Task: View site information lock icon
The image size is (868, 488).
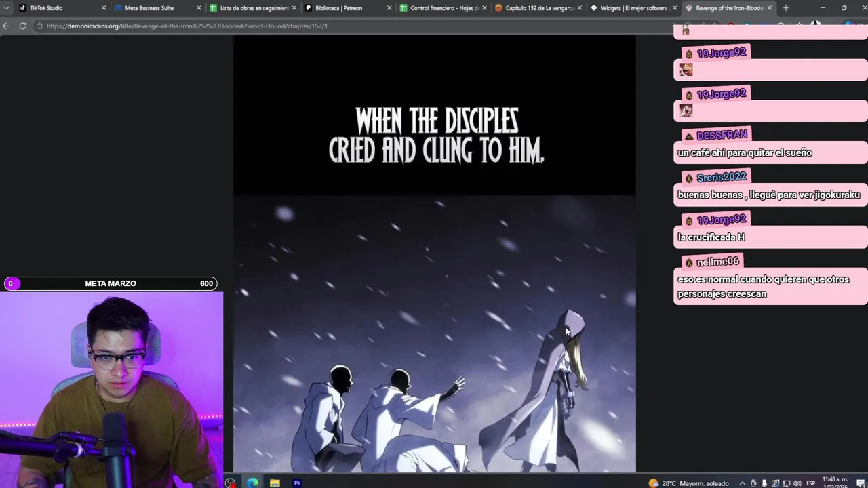Action: (x=40, y=26)
